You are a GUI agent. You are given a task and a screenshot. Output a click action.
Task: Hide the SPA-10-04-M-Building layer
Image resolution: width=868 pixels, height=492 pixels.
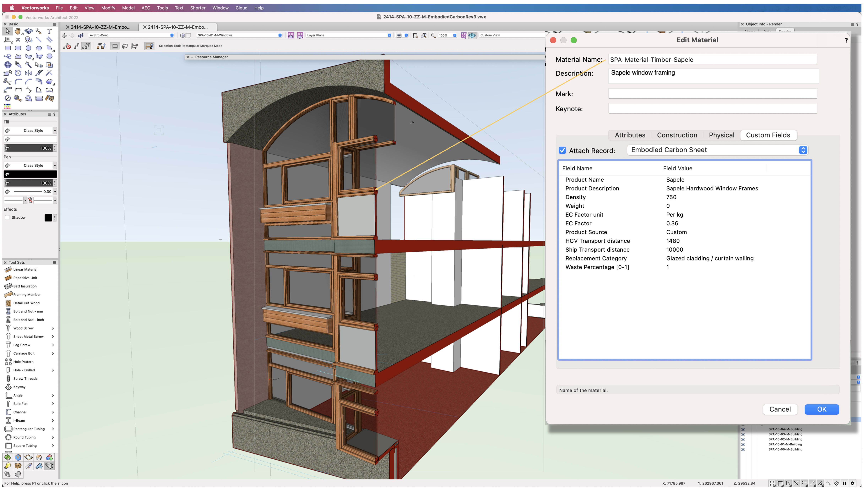(x=743, y=430)
